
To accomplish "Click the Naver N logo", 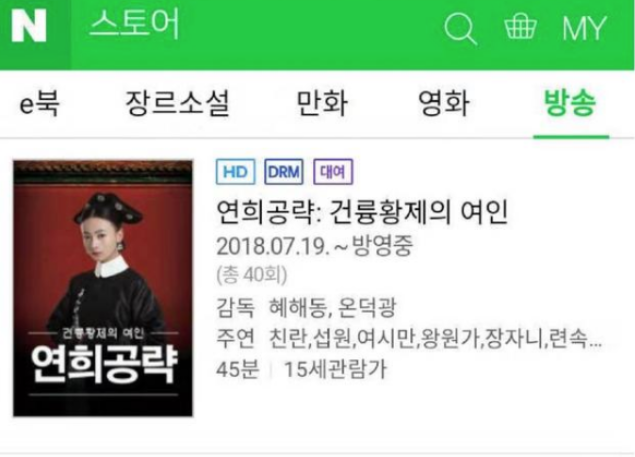I will point(29,27).
